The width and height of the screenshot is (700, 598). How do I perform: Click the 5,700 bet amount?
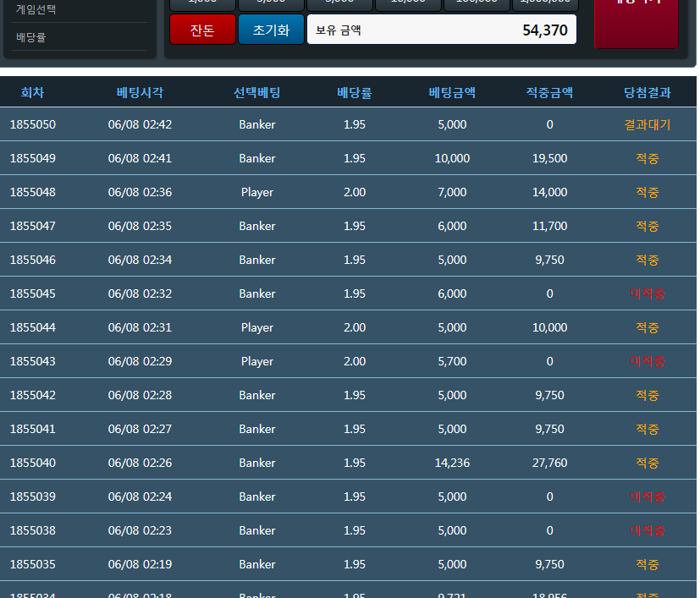tap(452, 361)
